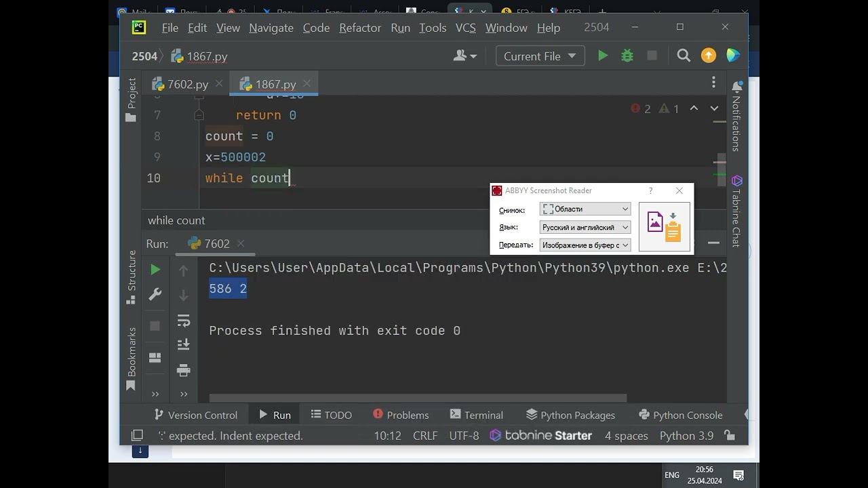The width and height of the screenshot is (868, 488).
Task: Open the JetBrains colorful toolbox icon
Action: pos(733,56)
